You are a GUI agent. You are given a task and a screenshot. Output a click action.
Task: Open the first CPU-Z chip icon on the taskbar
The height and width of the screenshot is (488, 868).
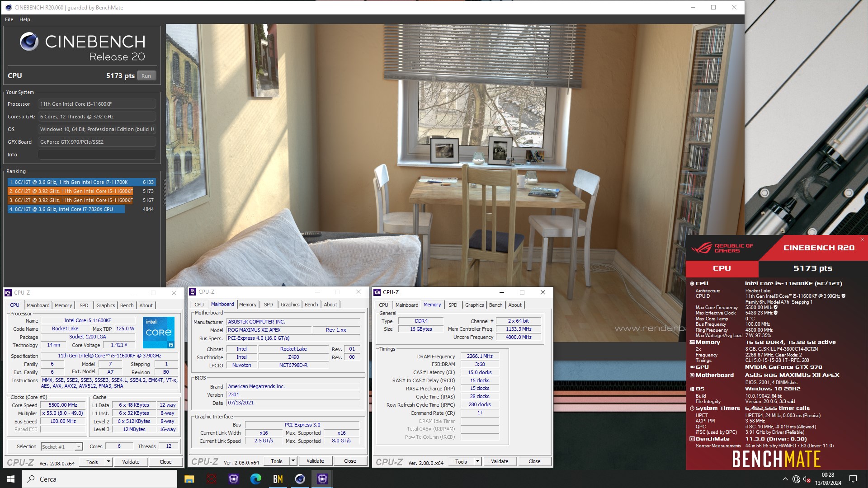coord(233,479)
